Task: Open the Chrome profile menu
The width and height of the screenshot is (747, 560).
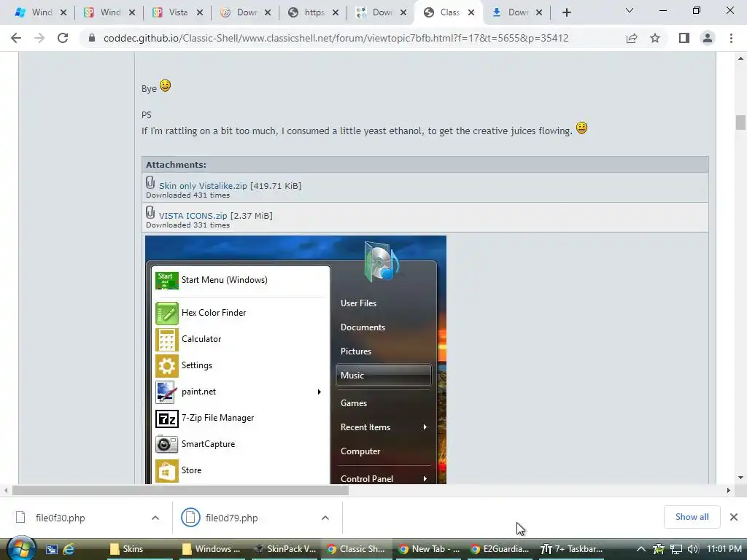Action: point(708,38)
